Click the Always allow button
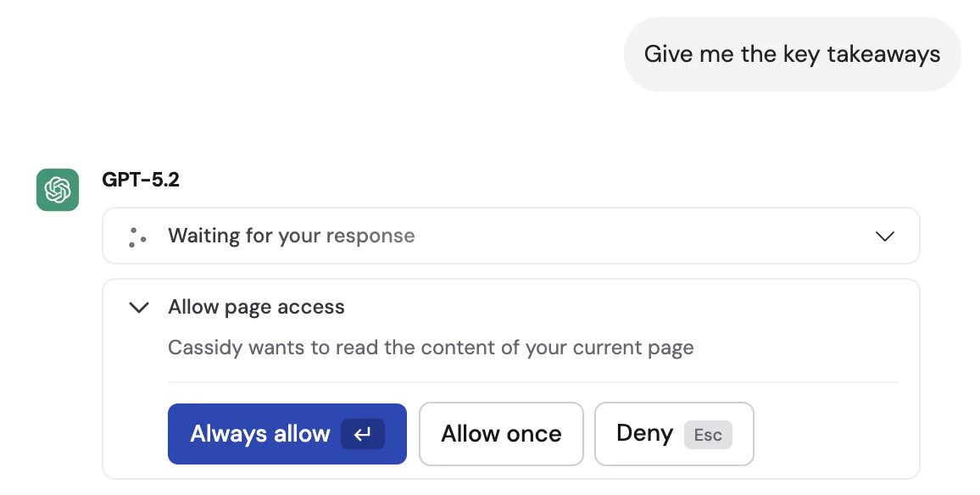This screenshot has width=980, height=495. 287,433
